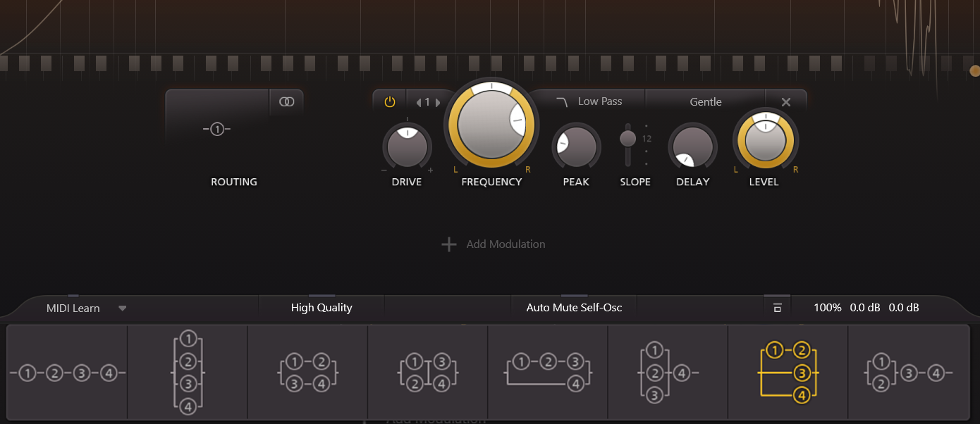Image resolution: width=980 pixels, height=424 pixels.
Task: Toggle the filter power button
Action: pos(389,102)
